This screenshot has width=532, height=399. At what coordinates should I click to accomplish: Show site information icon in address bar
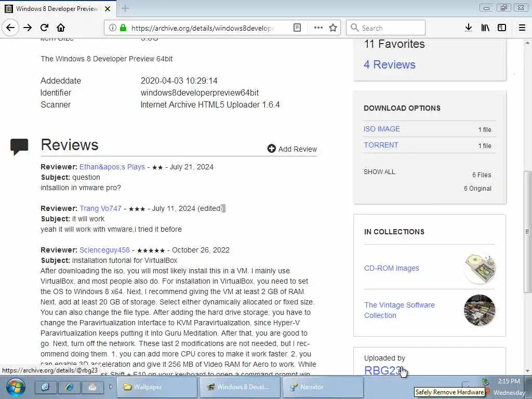[x=113, y=28]
